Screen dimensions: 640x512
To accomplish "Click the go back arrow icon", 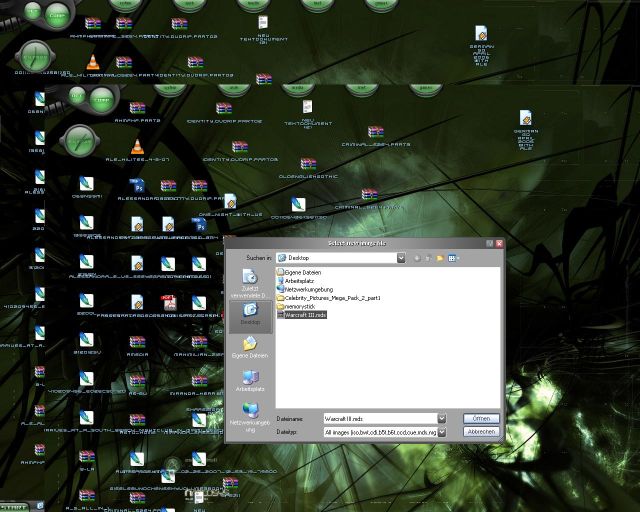I will click(x=416, y=258).
